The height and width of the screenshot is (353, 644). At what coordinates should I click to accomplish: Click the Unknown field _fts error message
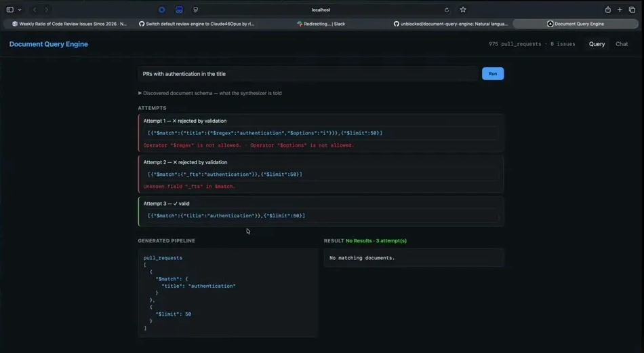(189, 187)
